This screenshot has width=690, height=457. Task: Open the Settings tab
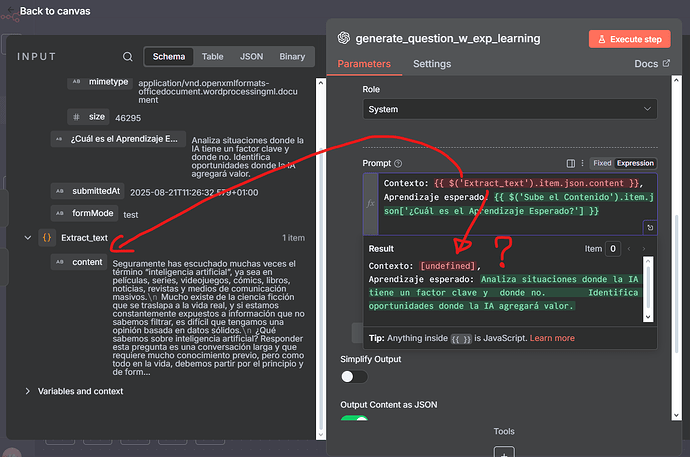pyautogui.click(x=432, y=64)
